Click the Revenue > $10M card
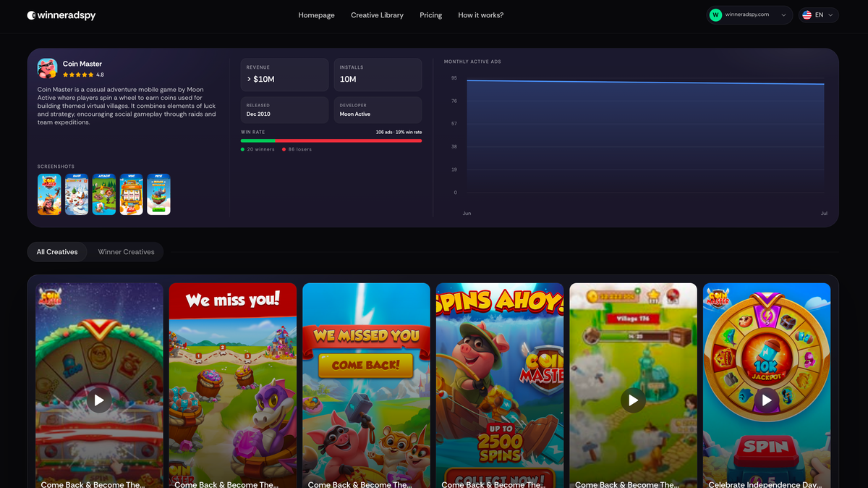Viewport: 868px width, 488px height. coord(284,75)
